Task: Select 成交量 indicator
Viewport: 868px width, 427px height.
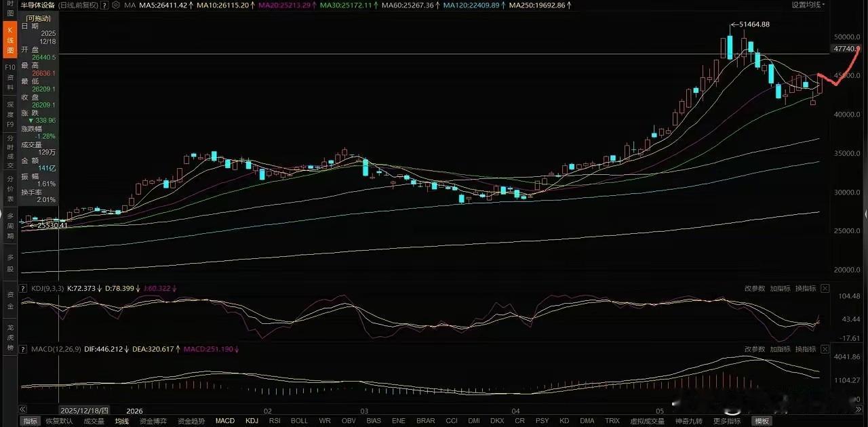Action: point(94,421)
